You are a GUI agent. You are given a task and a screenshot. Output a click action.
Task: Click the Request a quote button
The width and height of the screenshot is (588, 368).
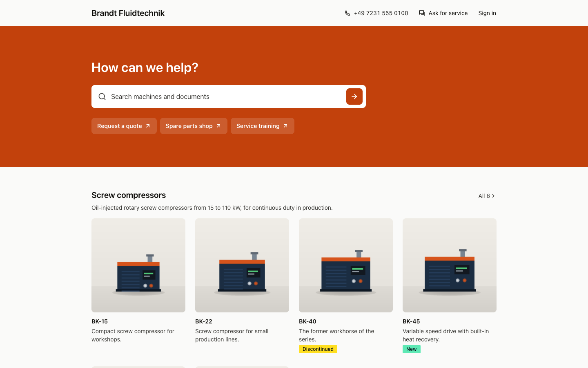124,126
